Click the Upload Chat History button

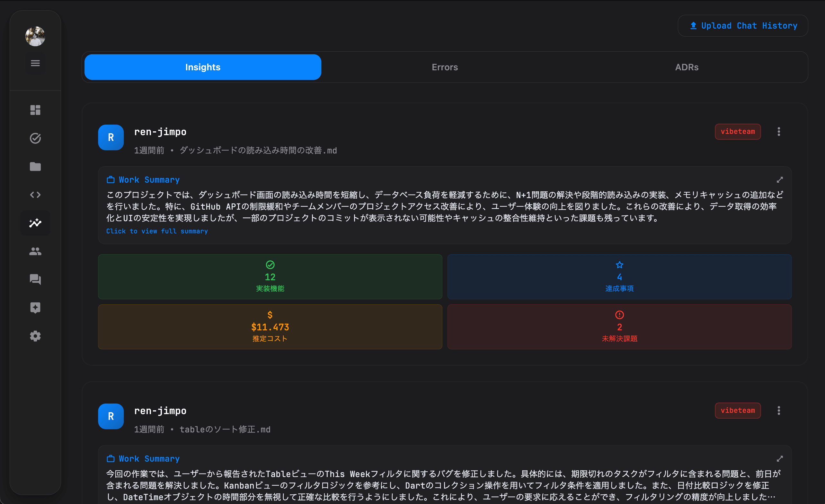[743, 25]
